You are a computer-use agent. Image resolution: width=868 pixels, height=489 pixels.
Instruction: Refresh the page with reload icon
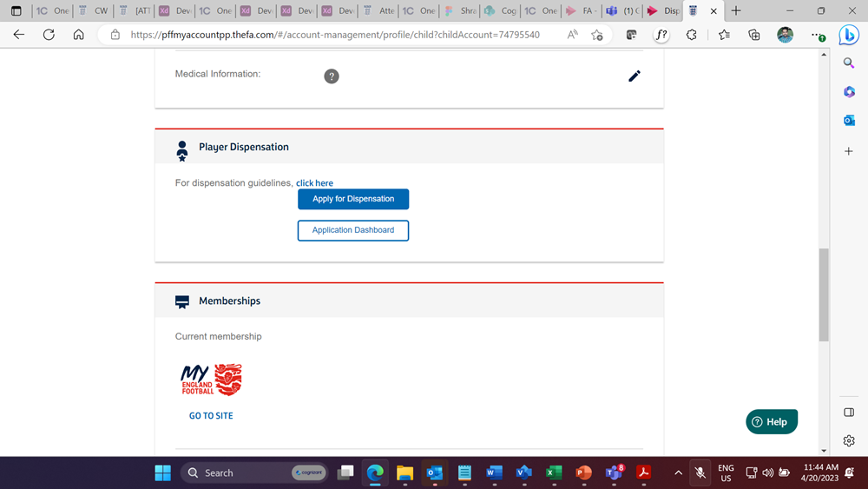pyautogui.click(x=49, y=35)
